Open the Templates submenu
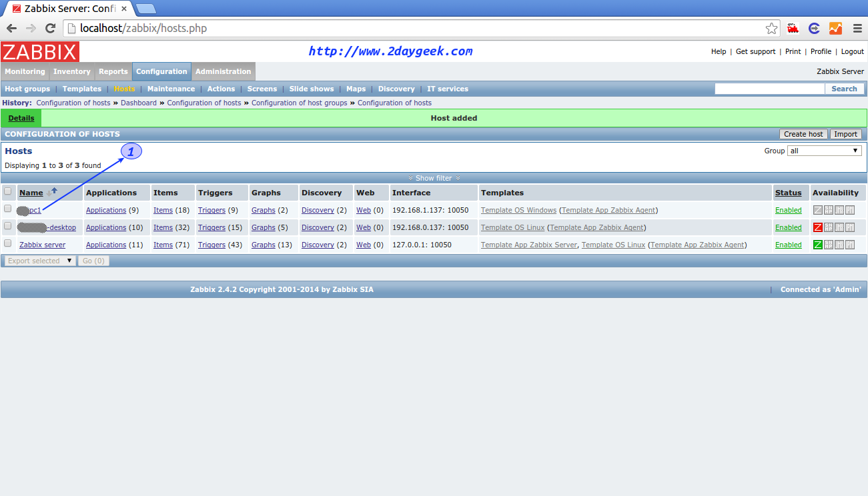This screenshot has height=496, width=868. coord(82,89)
